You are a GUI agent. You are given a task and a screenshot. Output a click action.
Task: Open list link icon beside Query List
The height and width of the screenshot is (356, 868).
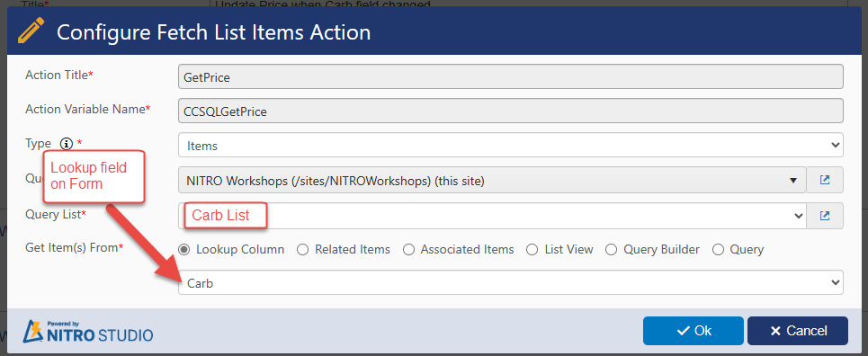coord(825,216)
